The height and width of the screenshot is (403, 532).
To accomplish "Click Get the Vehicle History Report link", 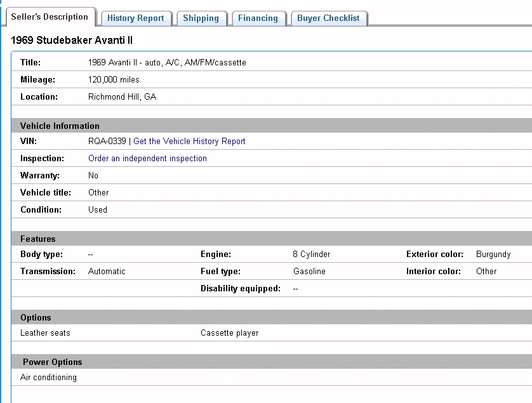I will coord(189,141).
